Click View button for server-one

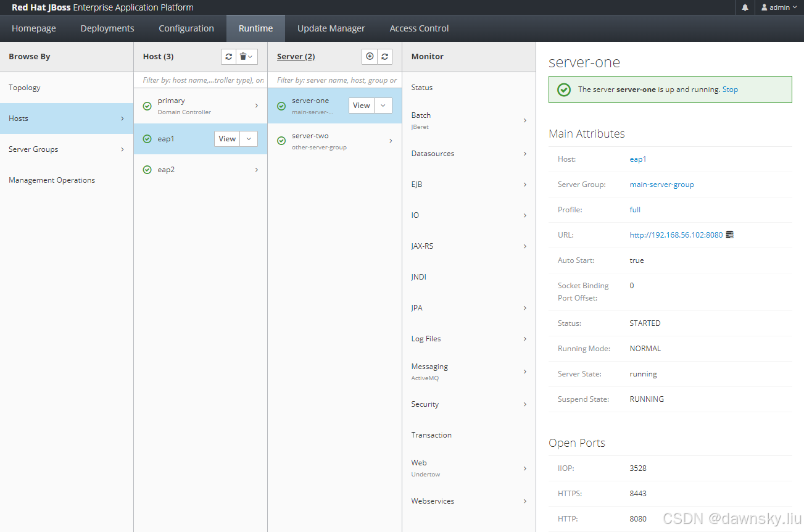[x=362, y=106]
